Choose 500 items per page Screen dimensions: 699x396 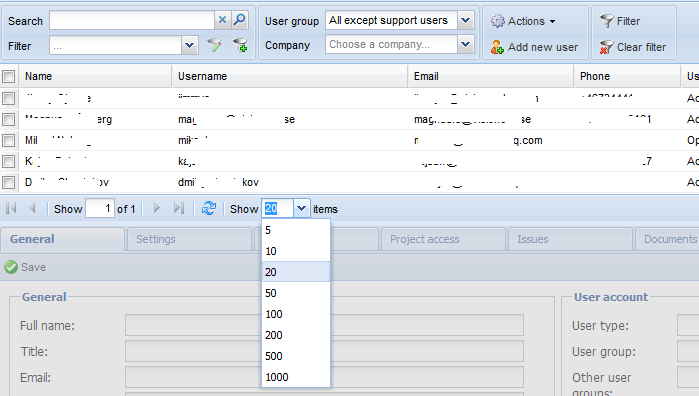coord(296,356)
